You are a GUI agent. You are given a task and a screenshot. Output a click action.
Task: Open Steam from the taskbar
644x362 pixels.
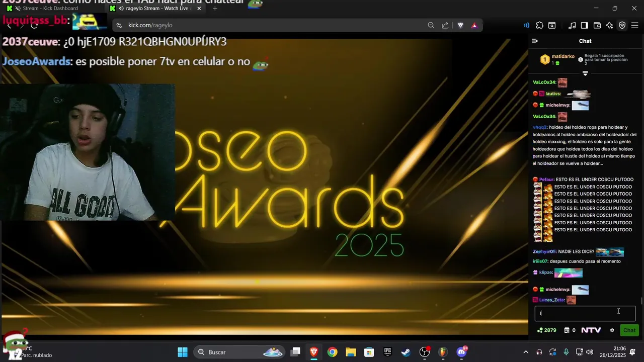406,352
